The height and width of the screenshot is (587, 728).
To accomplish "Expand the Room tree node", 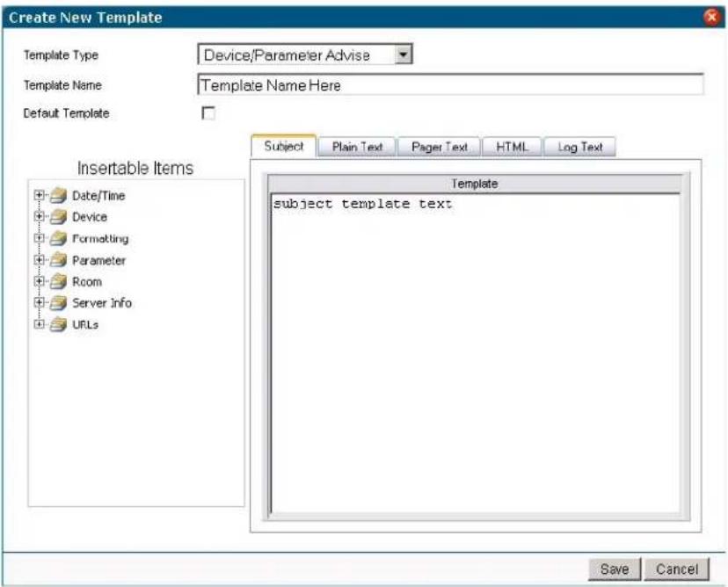I will click(40, 280).
